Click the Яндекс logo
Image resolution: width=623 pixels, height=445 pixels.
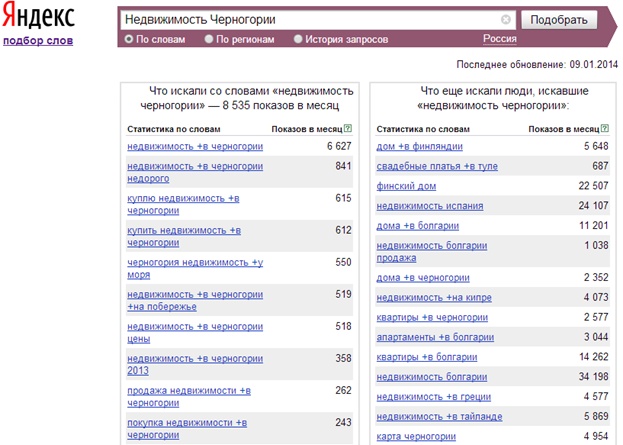coord(39,16)
